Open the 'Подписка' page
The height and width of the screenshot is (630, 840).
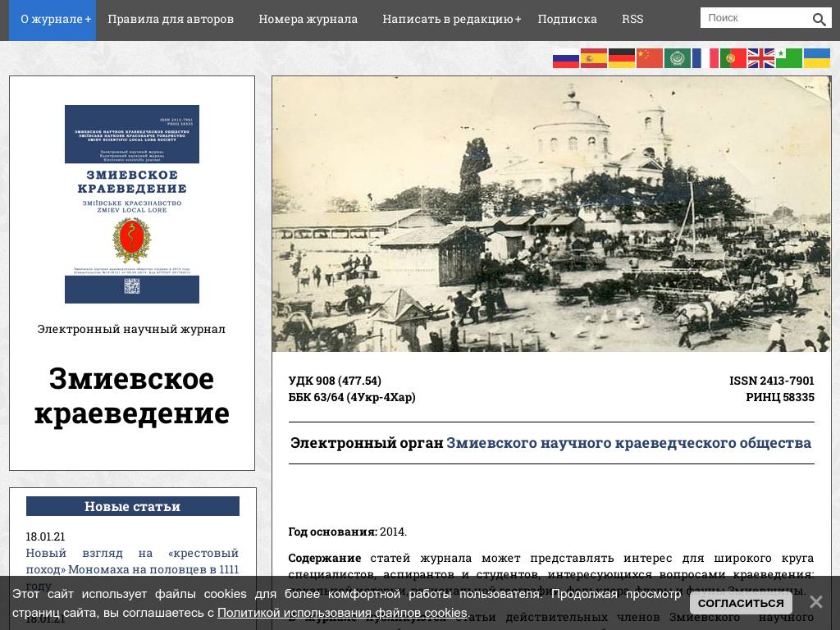568,20
